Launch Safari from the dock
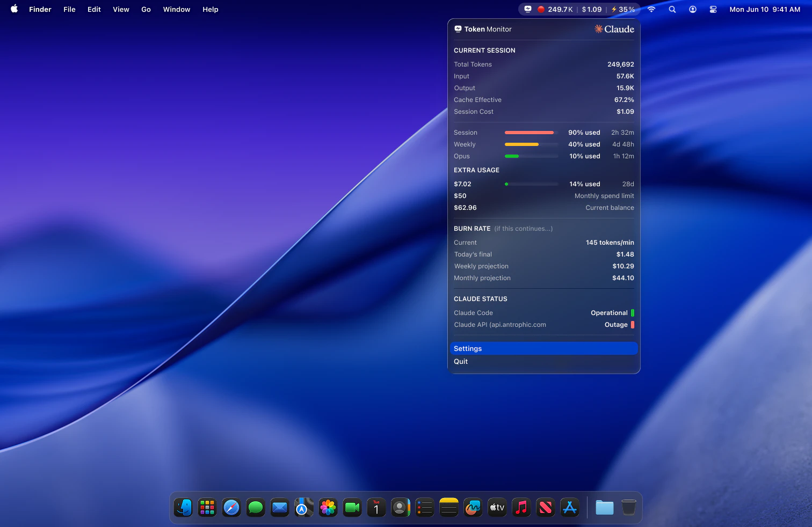The image size is (812, 527). 231,507
